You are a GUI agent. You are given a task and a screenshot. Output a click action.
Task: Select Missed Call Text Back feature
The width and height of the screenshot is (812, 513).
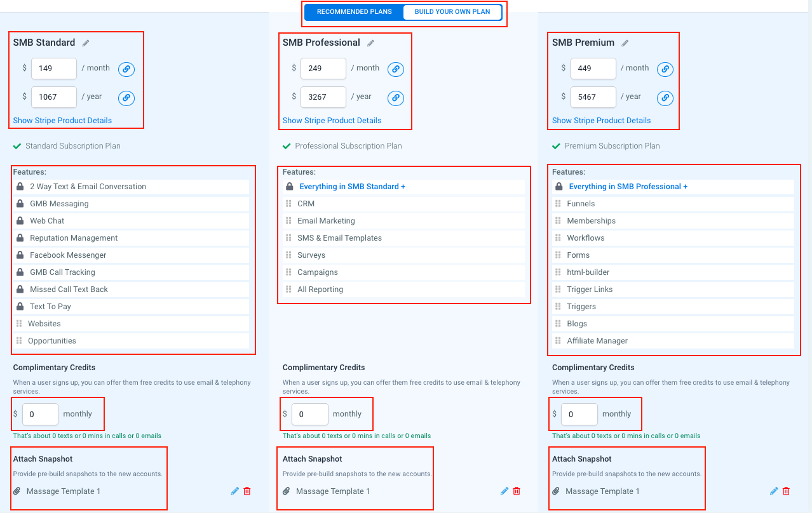132,290
